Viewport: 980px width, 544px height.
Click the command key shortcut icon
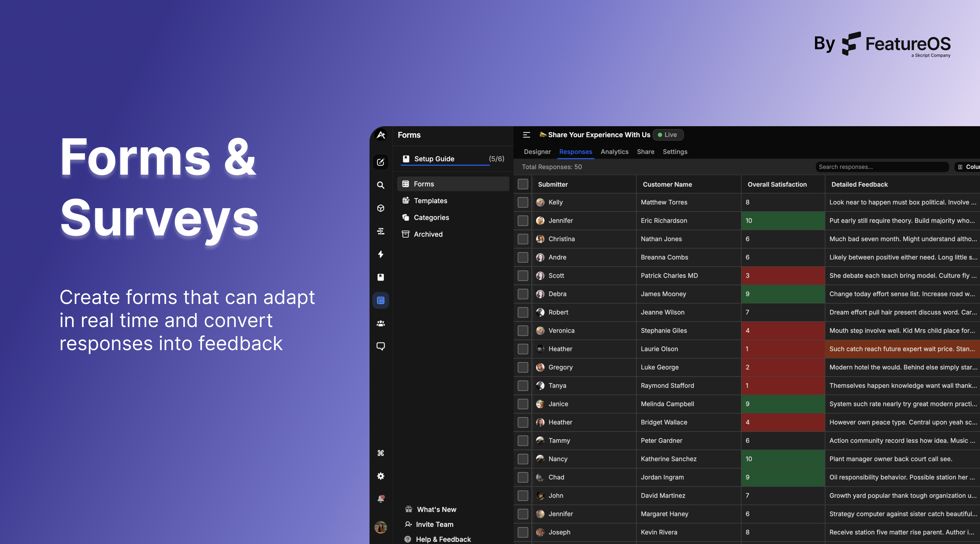coord(380,453)
